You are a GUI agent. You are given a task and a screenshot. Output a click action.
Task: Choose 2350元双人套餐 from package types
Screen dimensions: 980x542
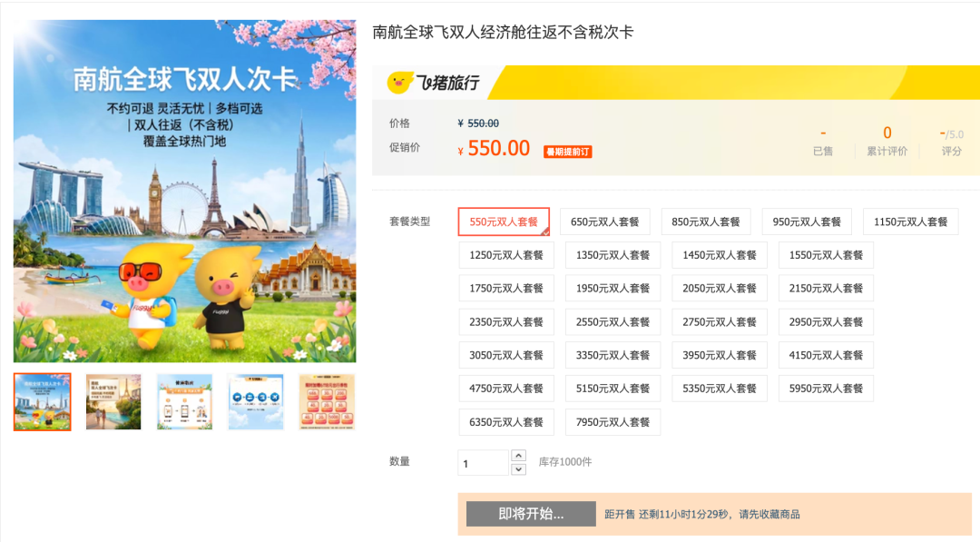click(x=506, y=322)
